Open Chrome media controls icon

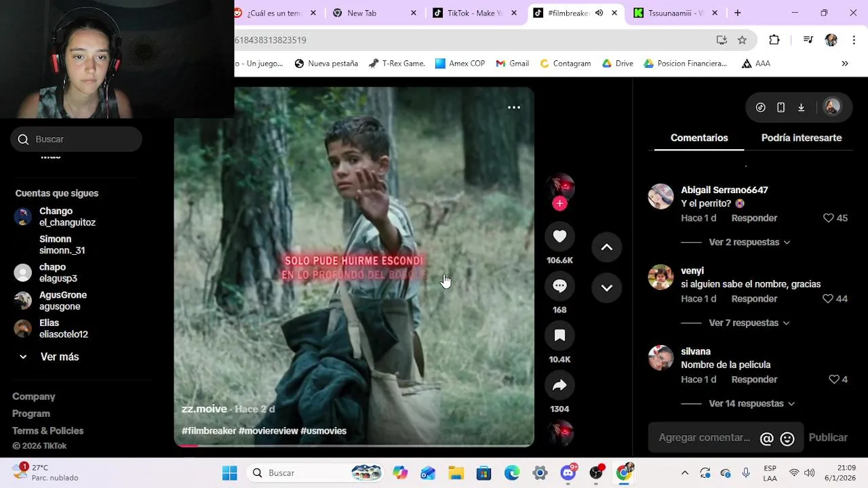point(808,40)
